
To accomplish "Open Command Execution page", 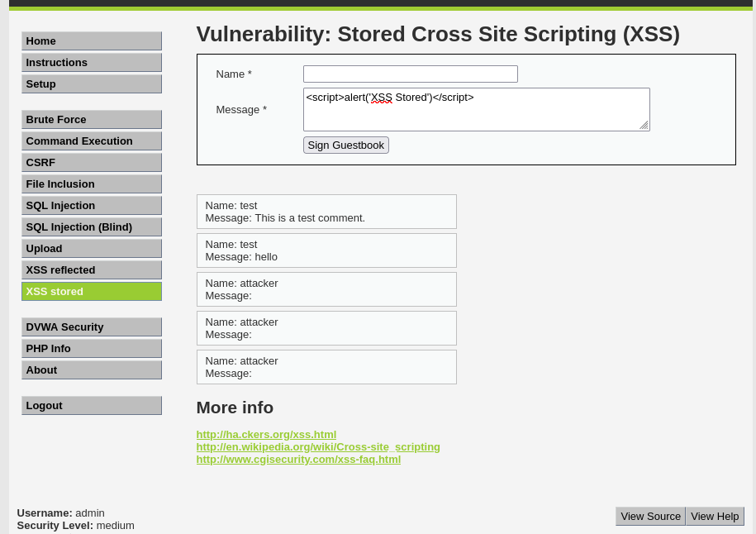I will point(92,141).
